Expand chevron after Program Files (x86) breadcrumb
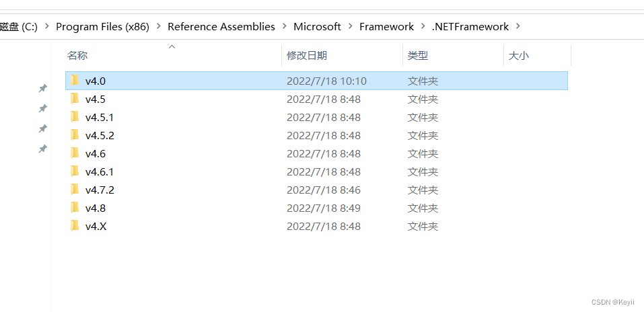This screenshot has width=644, height=312. [157, 27]
